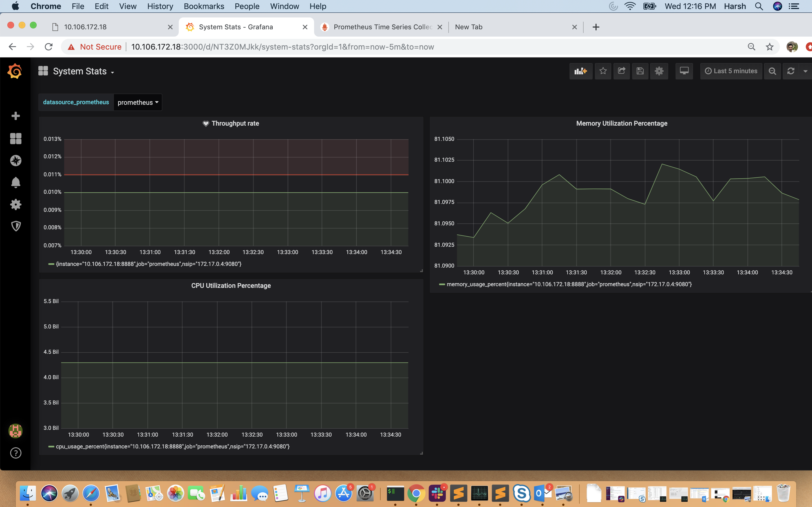Click the Last 5 minutes time picker

731,71
